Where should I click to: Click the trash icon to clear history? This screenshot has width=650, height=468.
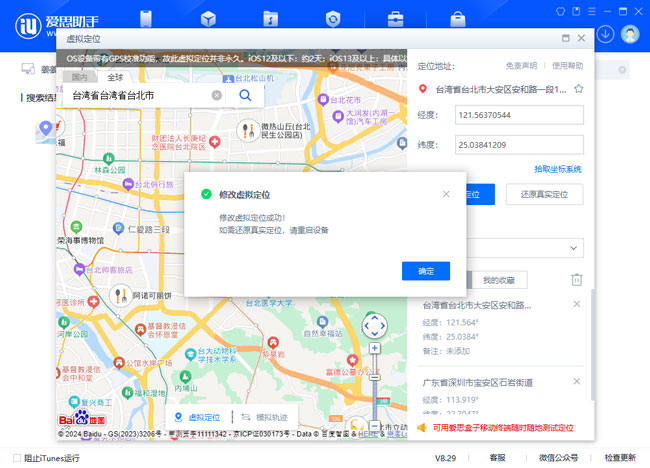577,280
